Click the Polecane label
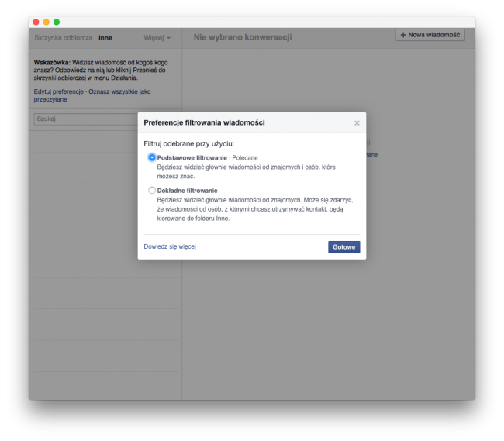This screenshot has width=504, height=441. (x=245, y=157)
